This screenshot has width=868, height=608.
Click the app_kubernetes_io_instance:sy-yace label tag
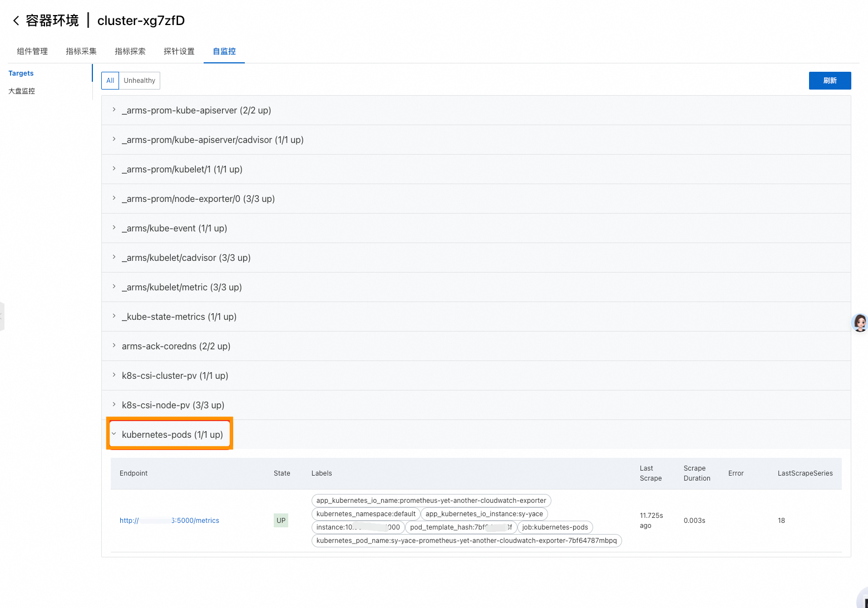(484, 514)
